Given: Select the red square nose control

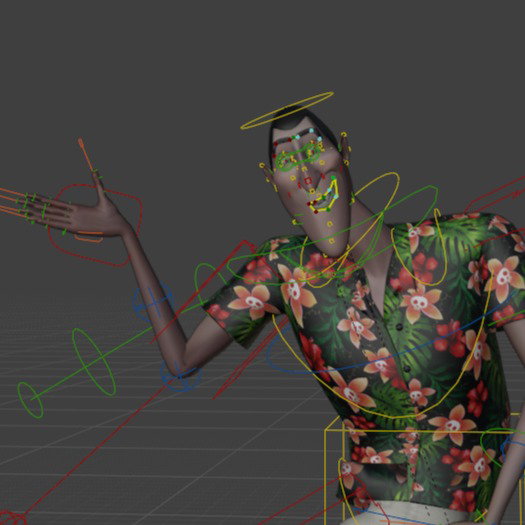Looking at the screenshot, I should click(x=308, y=181).
